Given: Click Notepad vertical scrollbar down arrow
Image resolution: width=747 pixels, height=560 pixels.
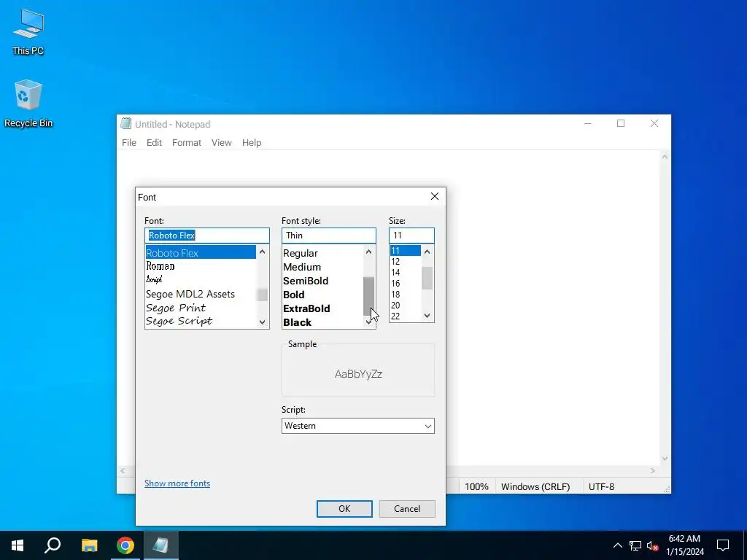Looking at the screenshot, I should [665, 459].
